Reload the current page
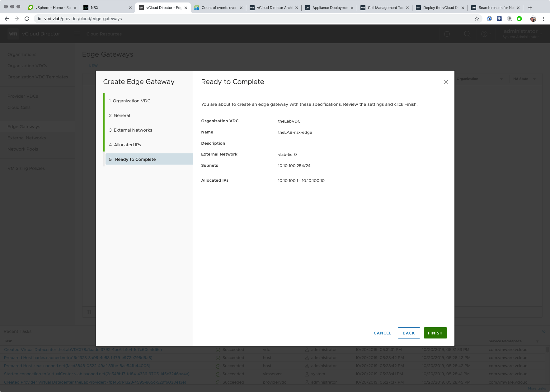The height and width of the screenshot is (392, 550). 27,19
